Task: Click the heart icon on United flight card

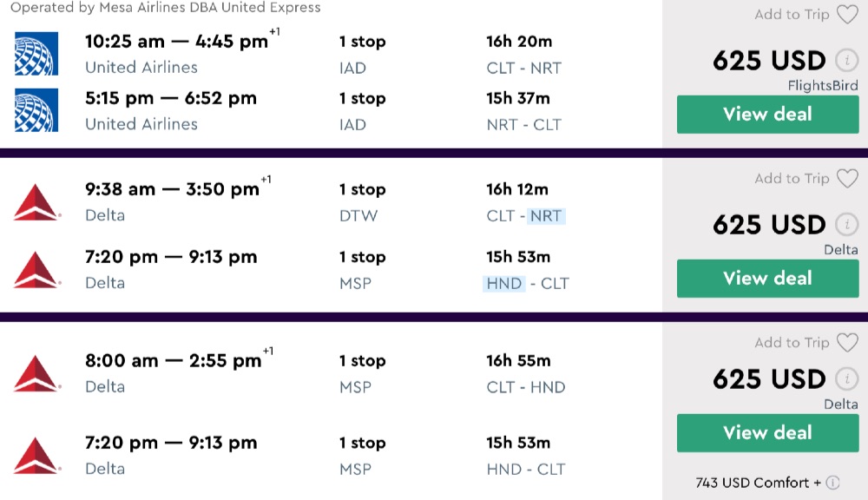Action: [846, 15]
